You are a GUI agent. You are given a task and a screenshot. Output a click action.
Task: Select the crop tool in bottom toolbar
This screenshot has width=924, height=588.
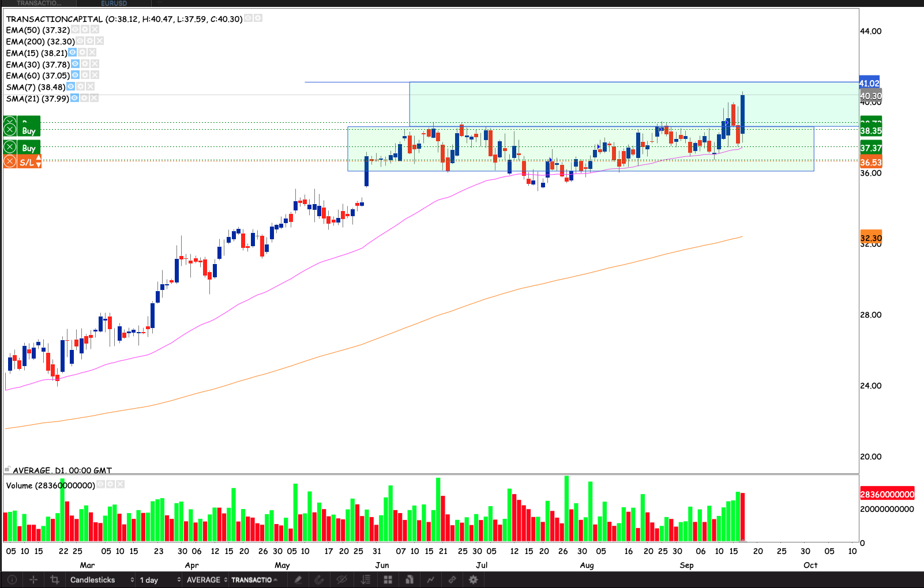point(55,580)
